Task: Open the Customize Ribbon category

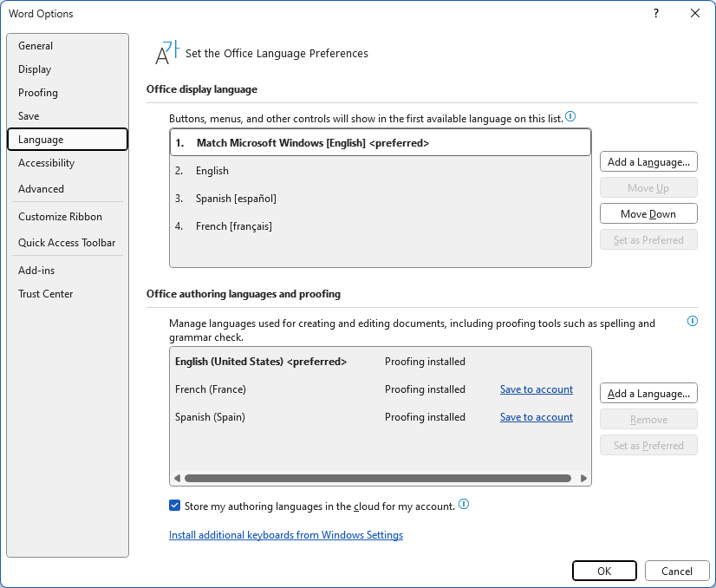Action: (x=68, y=217)
